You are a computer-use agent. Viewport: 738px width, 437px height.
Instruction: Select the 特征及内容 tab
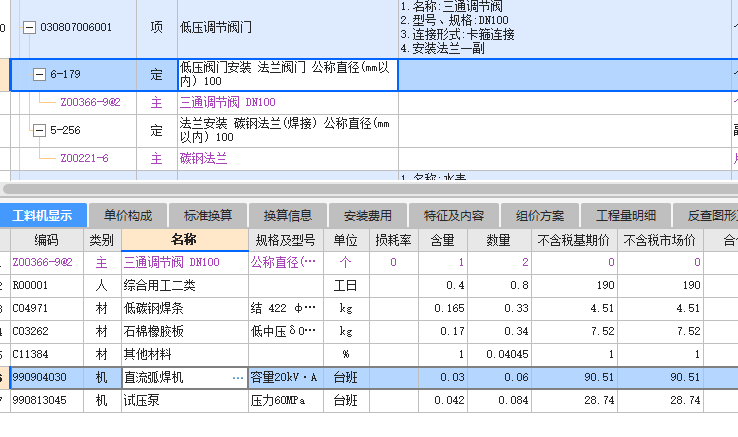click(454, 216)
